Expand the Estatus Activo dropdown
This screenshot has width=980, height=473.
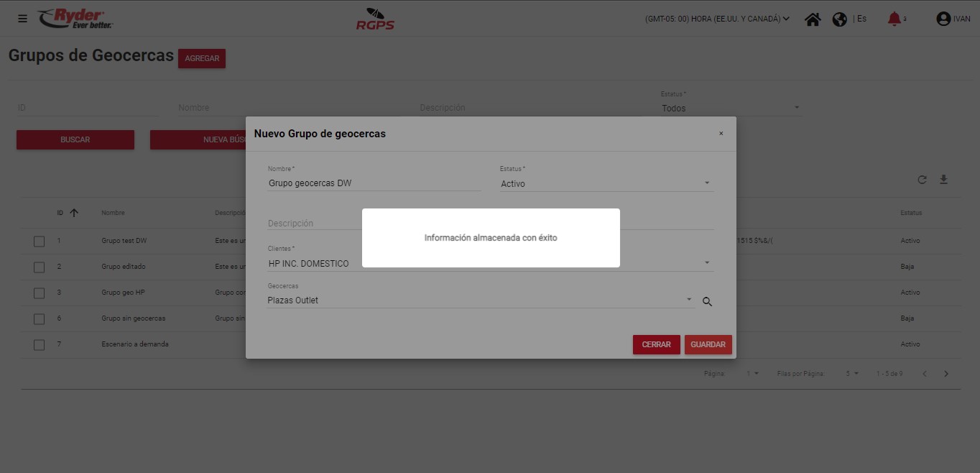[707, 184]
